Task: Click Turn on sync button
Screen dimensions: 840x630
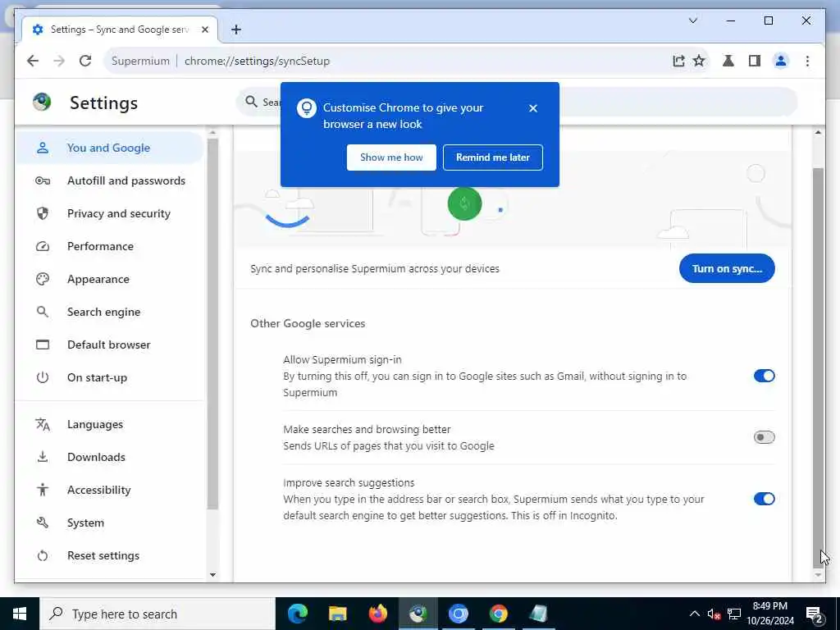Action: [x=727, y=268]
